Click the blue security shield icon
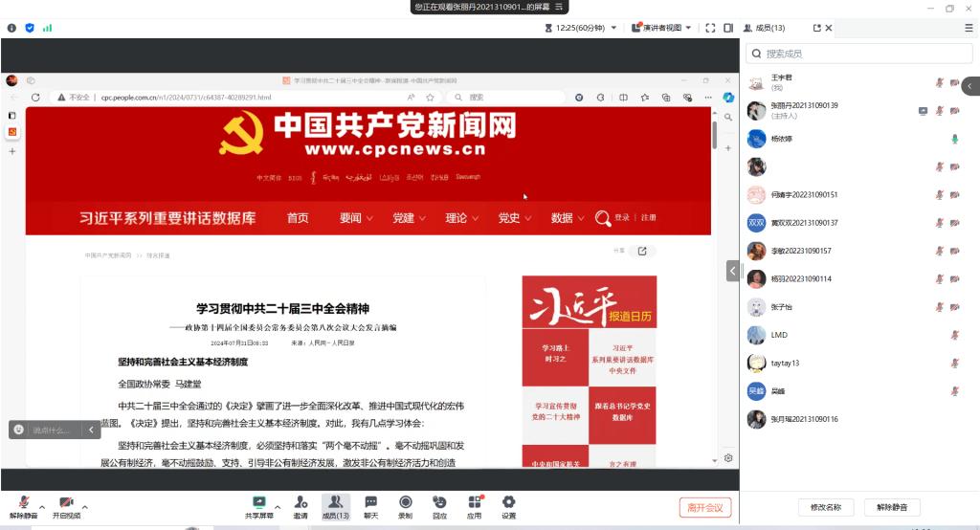980x530 pixels. pos(30,28)
